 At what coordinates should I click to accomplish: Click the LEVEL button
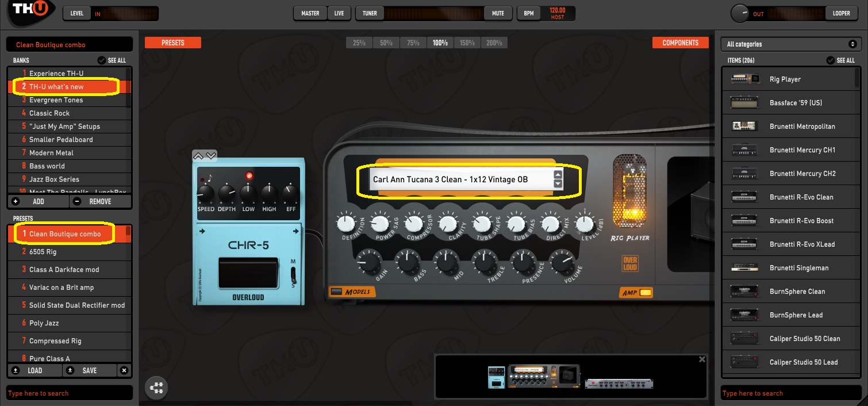pyautogui.click(x=77, y=13)
